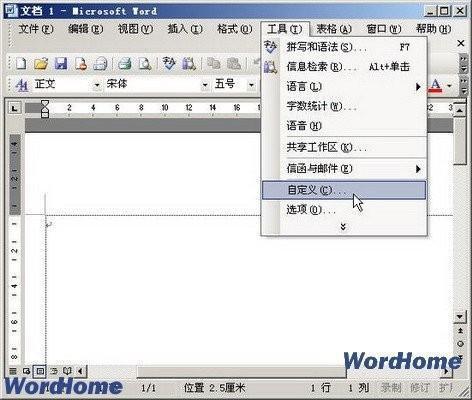Expand the 五号 font size dropdown
Image resolution: width=472 pixels, height=400 pixels.
click(x=251, y=85)
